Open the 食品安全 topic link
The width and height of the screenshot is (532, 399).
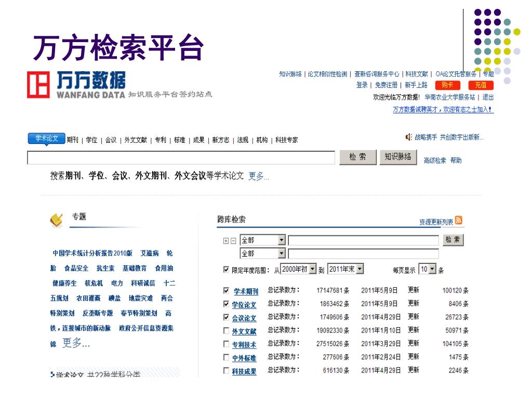(76, 269)
